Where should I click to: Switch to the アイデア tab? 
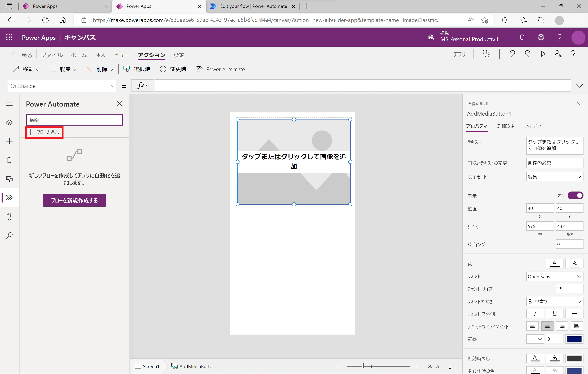click(x=532, y=126)
